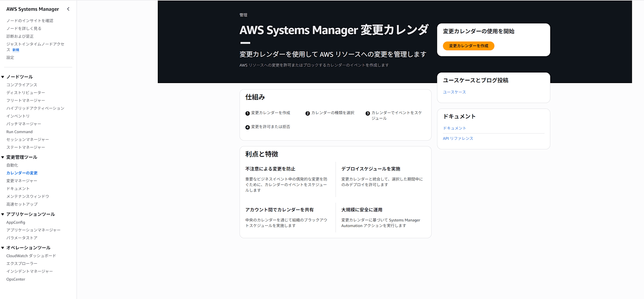
Task: Collapse the アプリケーションツール section
Action: (x=3, y=214)
